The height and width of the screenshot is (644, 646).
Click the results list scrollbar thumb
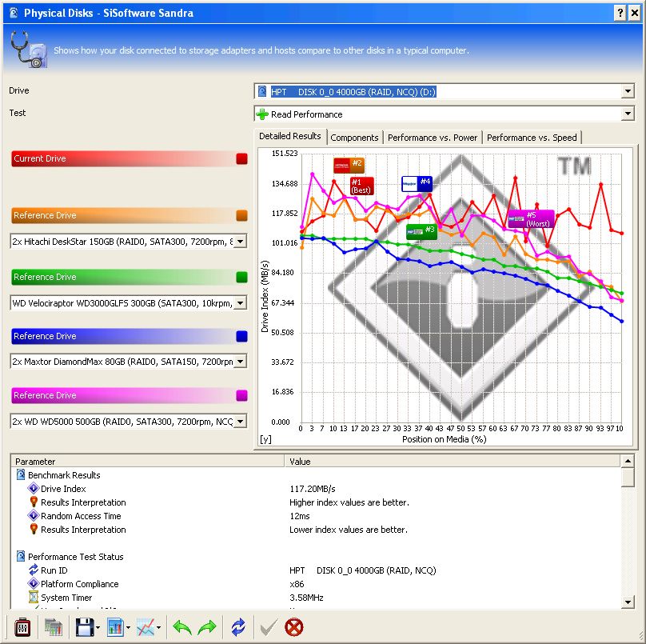pyautogui.click(x=628, y=478)
